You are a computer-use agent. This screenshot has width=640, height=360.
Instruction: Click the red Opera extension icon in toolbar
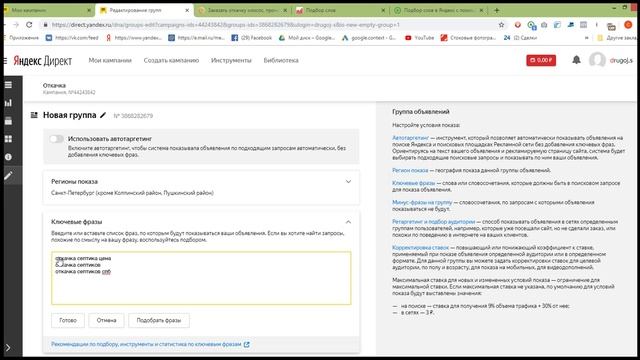click(x=518, y=25)
